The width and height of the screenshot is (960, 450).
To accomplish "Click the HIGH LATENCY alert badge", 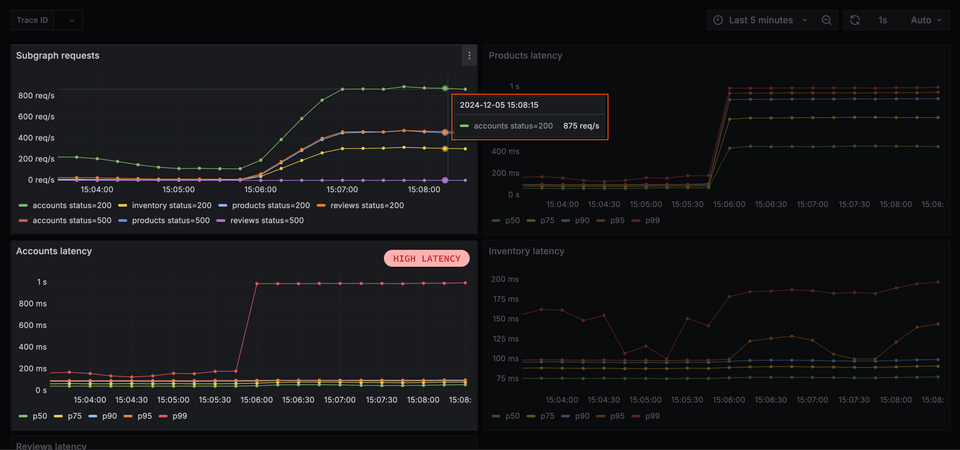I will pyautogui.click(x=427, y=258).
